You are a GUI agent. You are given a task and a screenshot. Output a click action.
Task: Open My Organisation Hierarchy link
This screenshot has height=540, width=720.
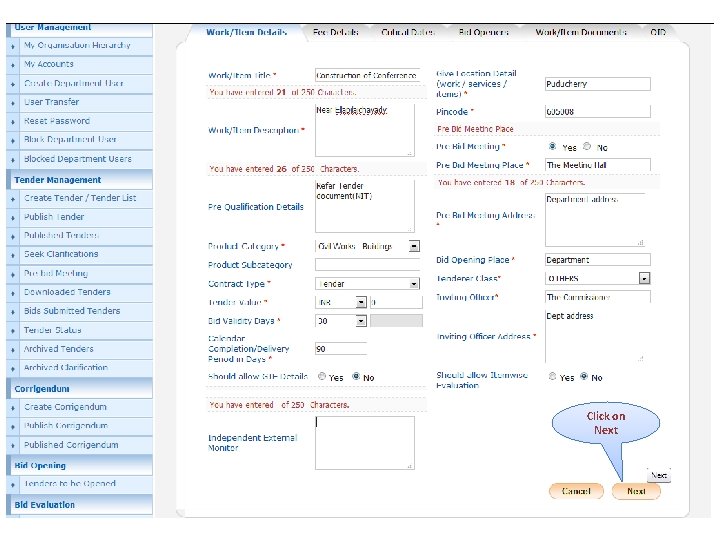pyautogui.click(x=77, y=45)
